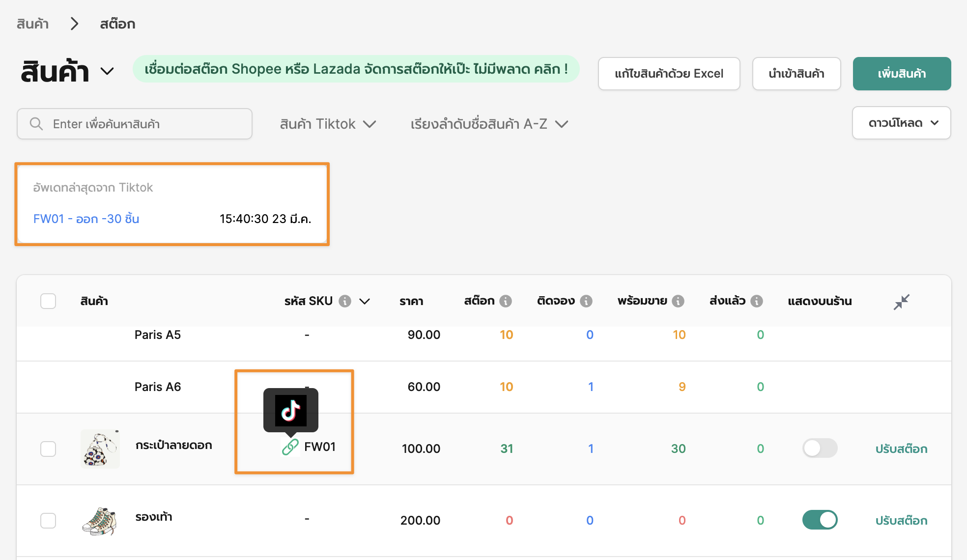Click ready-to-sell value 9 in Paris A6 row

682,387
